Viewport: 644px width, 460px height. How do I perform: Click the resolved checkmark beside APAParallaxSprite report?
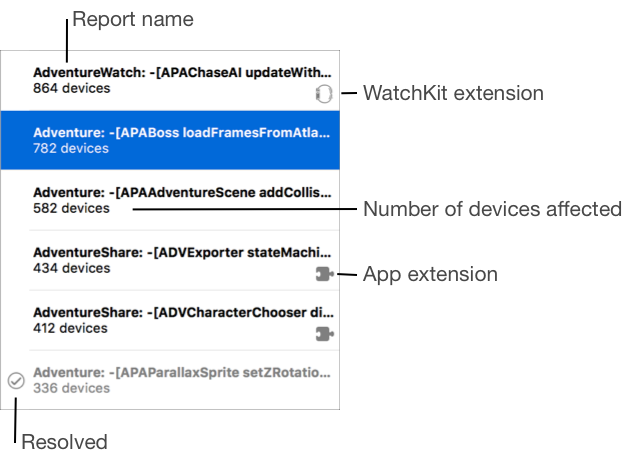pyautogui.click(x=16, y=381)
